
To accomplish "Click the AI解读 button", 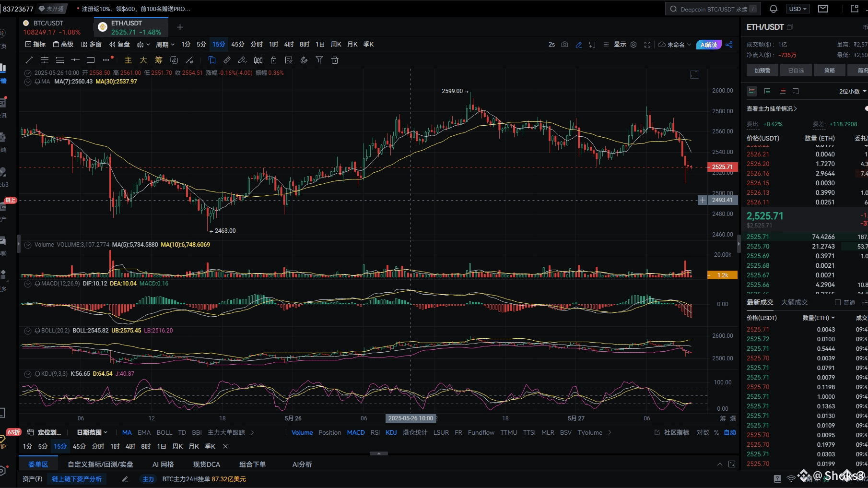I will (709, 45).
